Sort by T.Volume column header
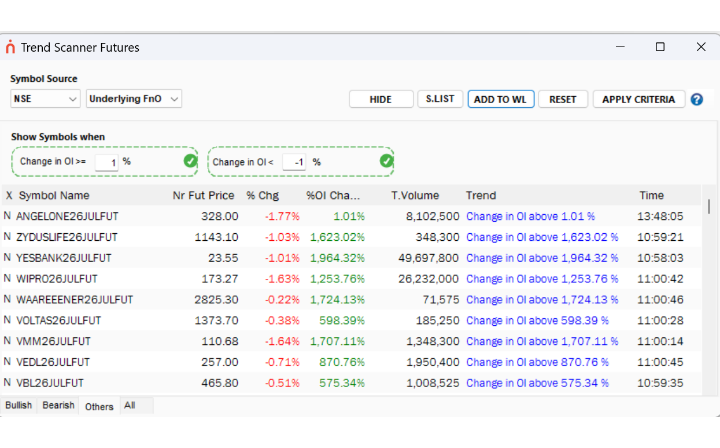 (x=415, y=195)
